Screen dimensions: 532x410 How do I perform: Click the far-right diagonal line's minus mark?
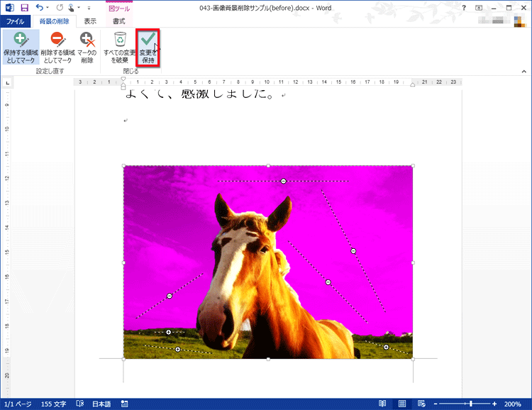(353, 251)
